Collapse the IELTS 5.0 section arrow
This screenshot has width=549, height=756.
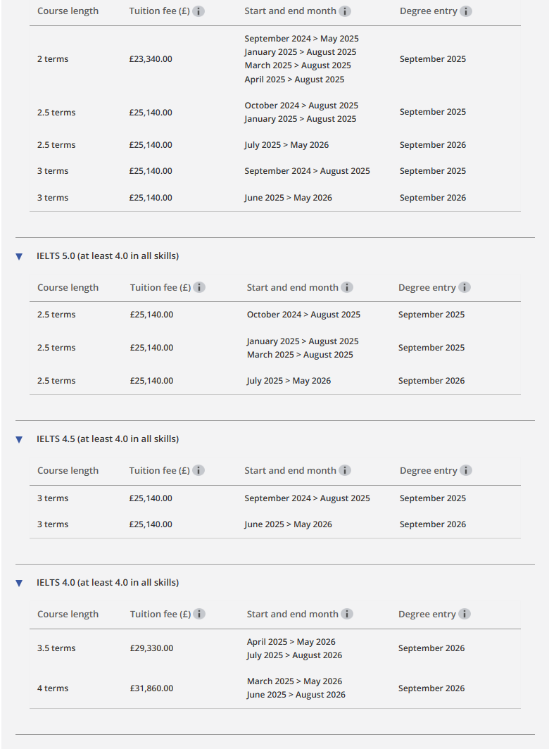[x=19, y=256]
